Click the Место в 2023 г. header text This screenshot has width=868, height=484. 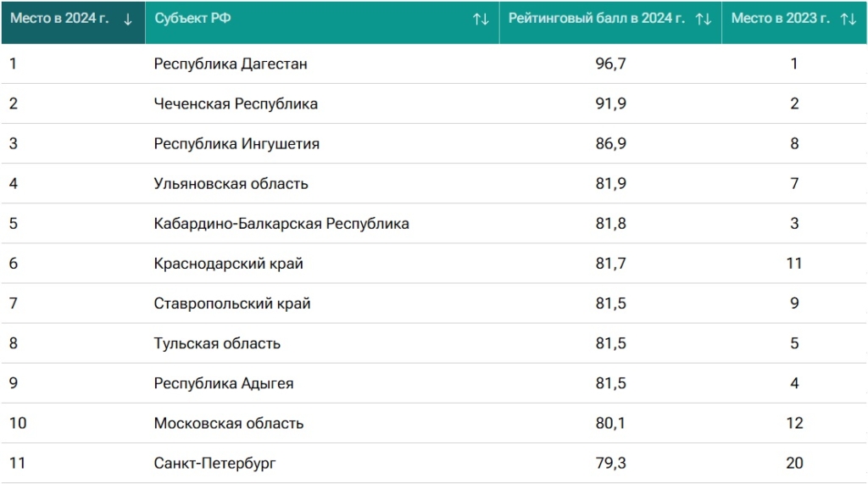coord(780,19)
